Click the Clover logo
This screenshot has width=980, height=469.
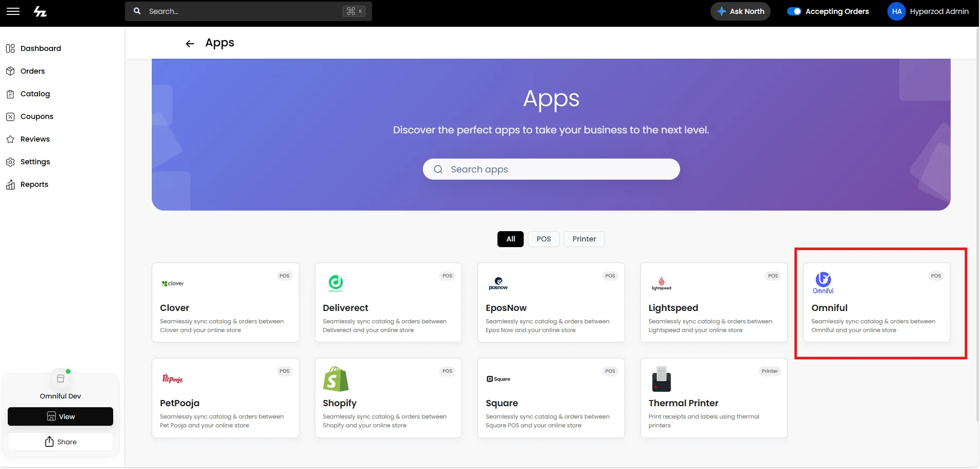[173, 283]
